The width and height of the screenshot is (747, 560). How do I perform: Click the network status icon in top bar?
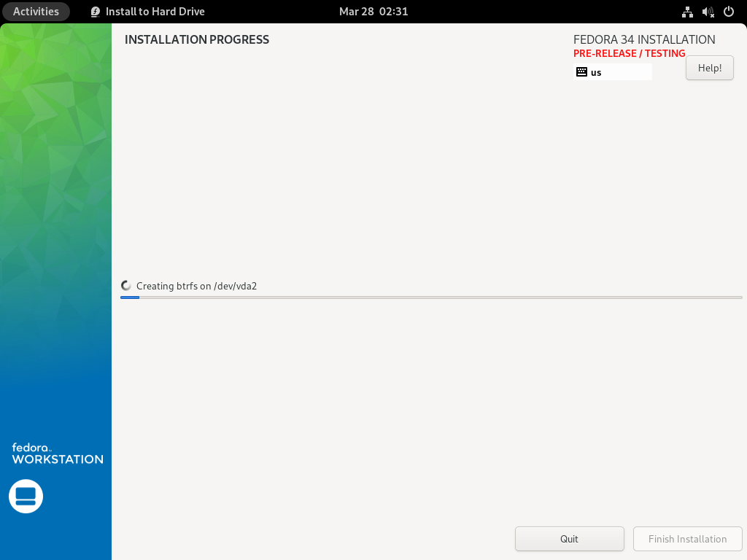[686, 12]
